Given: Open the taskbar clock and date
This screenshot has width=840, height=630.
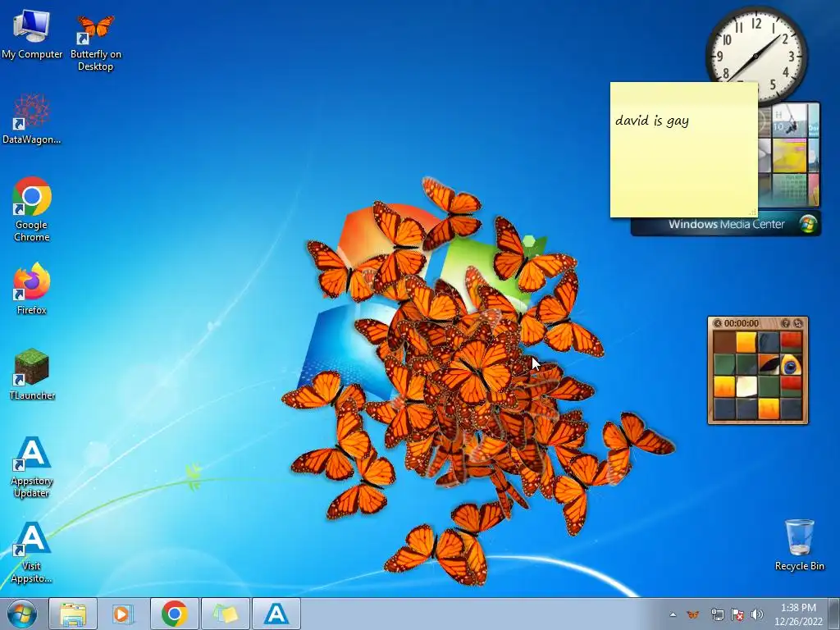Looking at the screenshot, I should tap(798, 614).
